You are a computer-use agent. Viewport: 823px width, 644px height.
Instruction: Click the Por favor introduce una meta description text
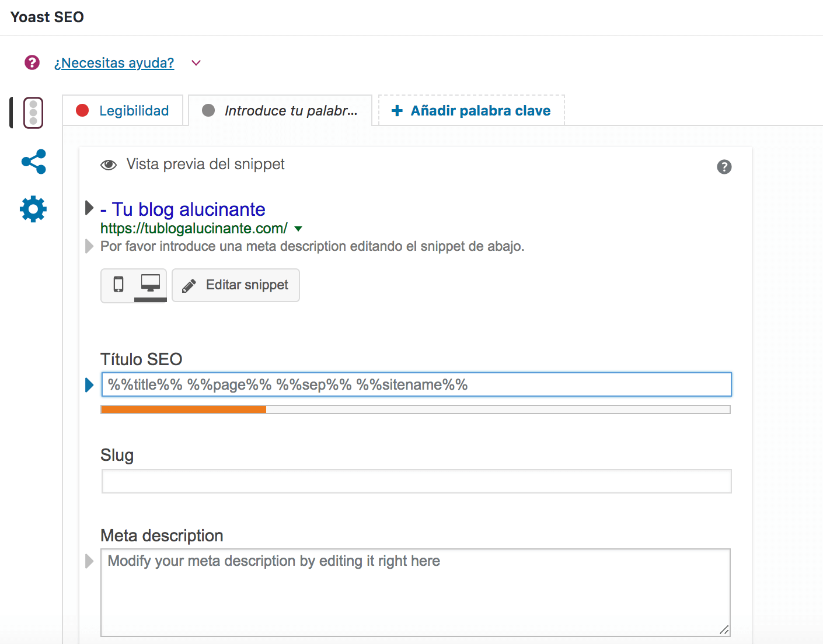[312, 246]
